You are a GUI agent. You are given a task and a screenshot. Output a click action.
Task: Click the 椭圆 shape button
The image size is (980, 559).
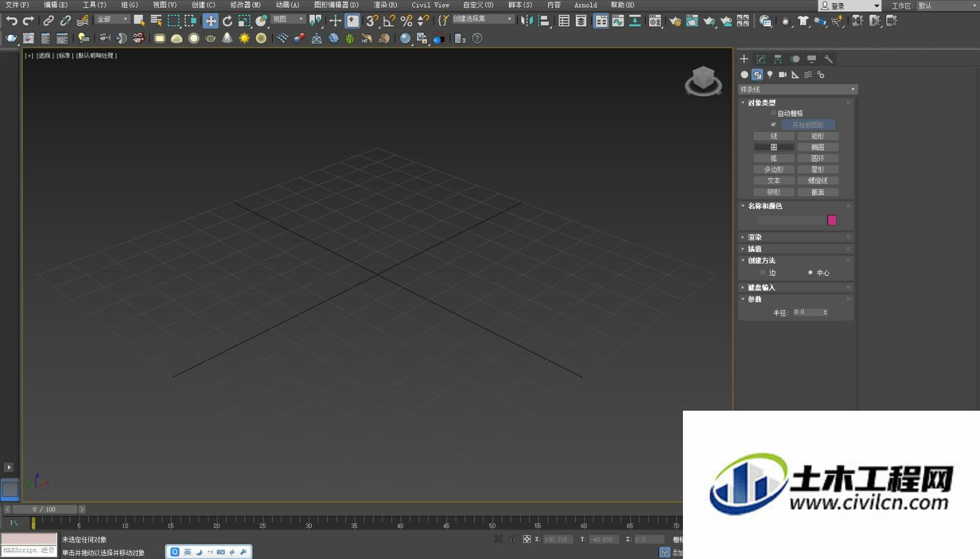point(818,147)
